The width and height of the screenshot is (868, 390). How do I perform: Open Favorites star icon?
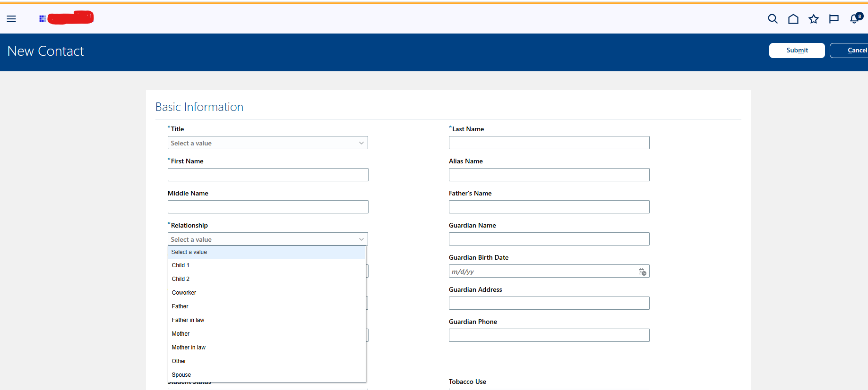click(x=813, y=19)
